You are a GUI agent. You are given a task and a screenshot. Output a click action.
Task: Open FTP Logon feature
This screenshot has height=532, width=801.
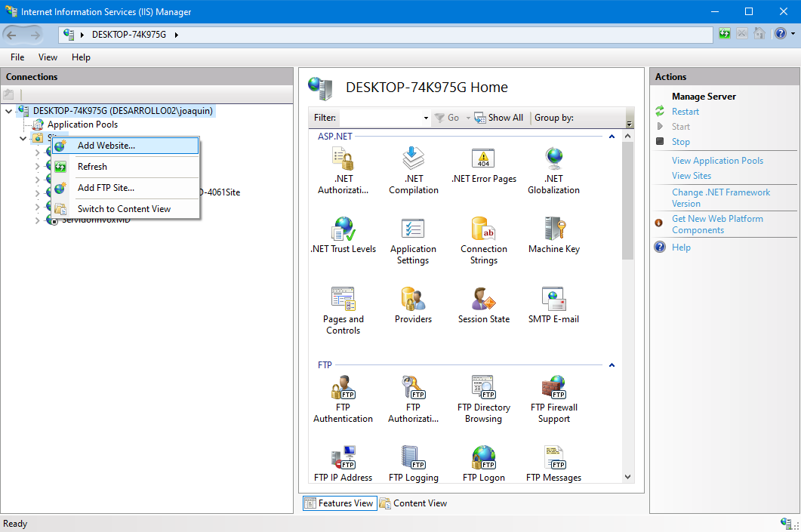(484, 463)
